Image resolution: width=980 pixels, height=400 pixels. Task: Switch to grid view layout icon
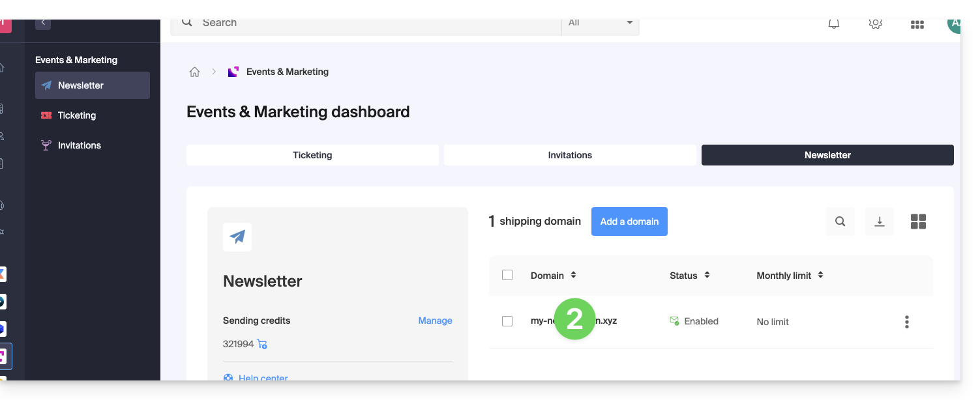click(918, 221)
